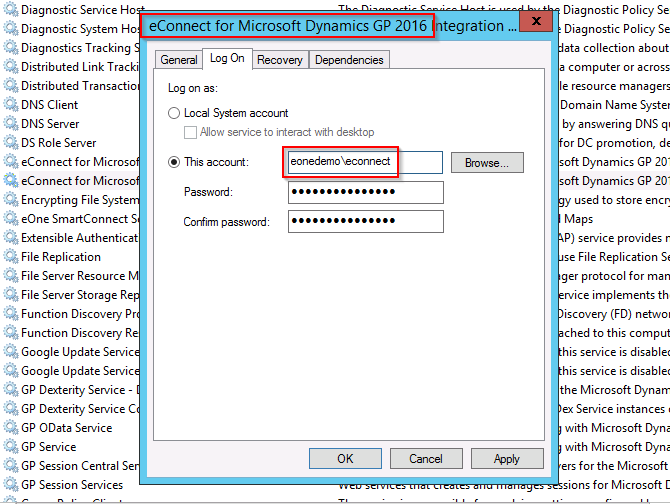Select File Server Resource Manager name
The image size is (670, 504).
point(80,276)
